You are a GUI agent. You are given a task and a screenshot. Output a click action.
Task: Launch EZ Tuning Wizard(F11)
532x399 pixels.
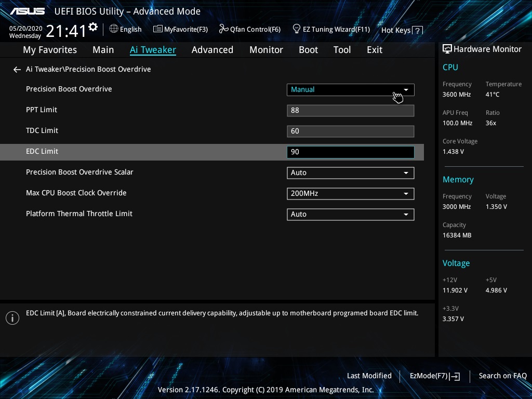(x=336, y=30)
